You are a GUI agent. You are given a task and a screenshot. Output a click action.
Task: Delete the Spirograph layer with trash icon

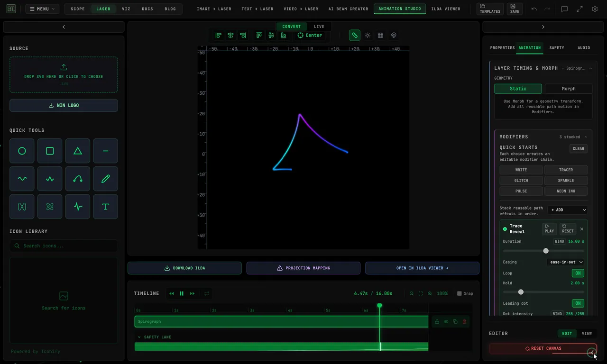[464, 322]
